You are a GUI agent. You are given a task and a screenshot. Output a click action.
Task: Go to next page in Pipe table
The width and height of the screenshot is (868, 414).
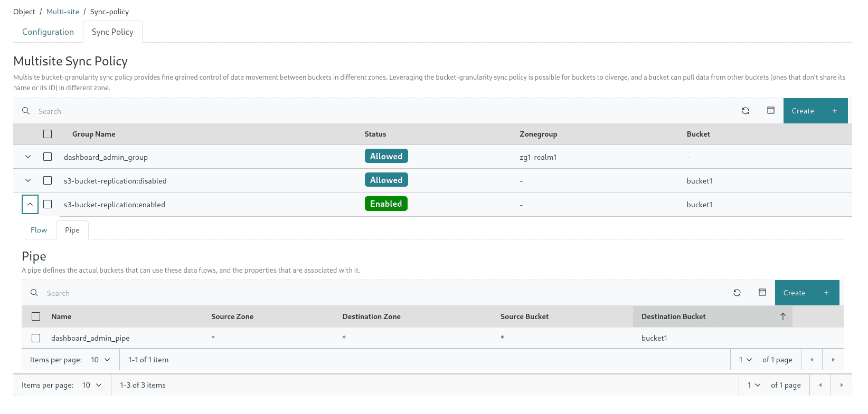coord(833,360)
